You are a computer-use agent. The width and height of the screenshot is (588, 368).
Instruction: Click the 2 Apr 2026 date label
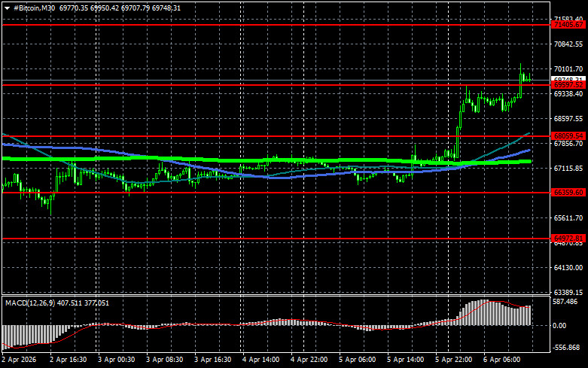click(19, 360)
